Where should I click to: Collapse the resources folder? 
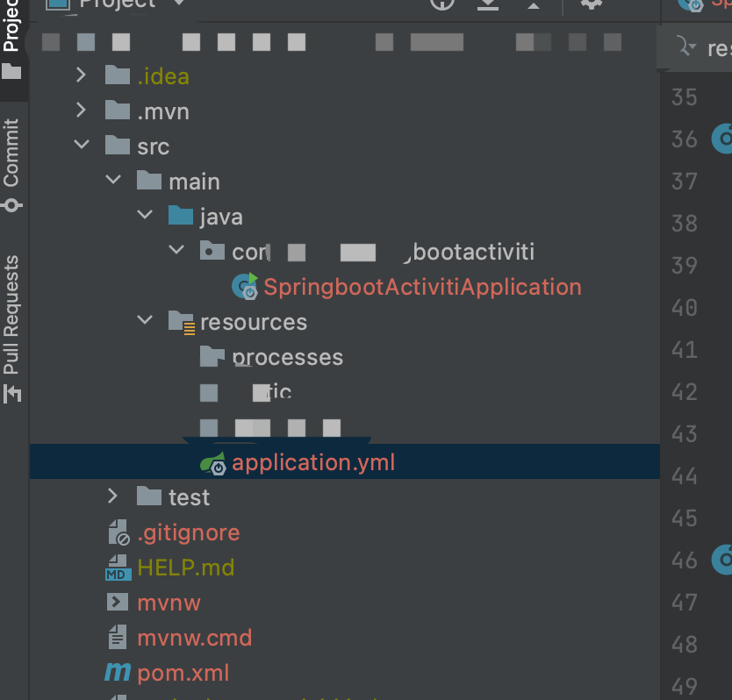[145, 320]
